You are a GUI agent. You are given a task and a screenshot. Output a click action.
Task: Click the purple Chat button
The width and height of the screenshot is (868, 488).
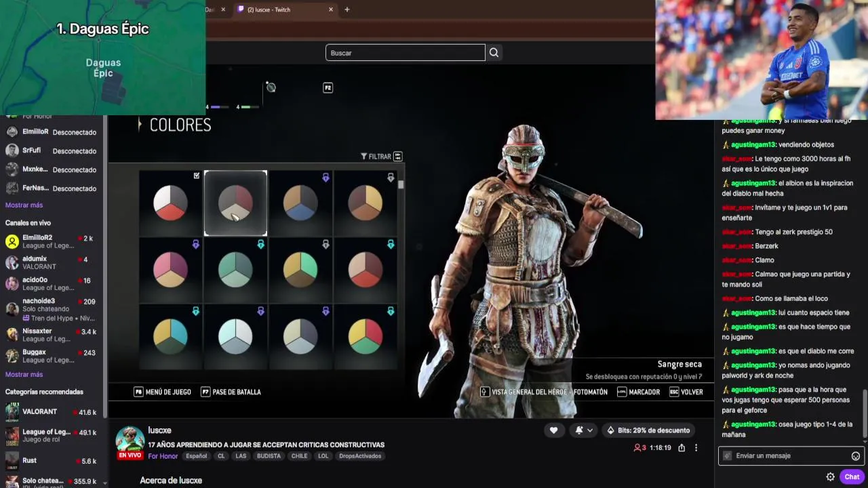click(x=852, y=476)
